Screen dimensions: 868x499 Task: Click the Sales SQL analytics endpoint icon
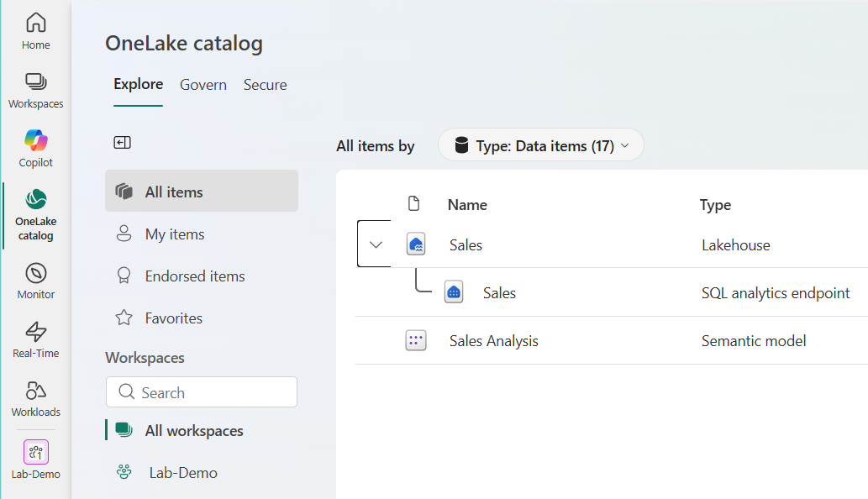tap(454, 292)
